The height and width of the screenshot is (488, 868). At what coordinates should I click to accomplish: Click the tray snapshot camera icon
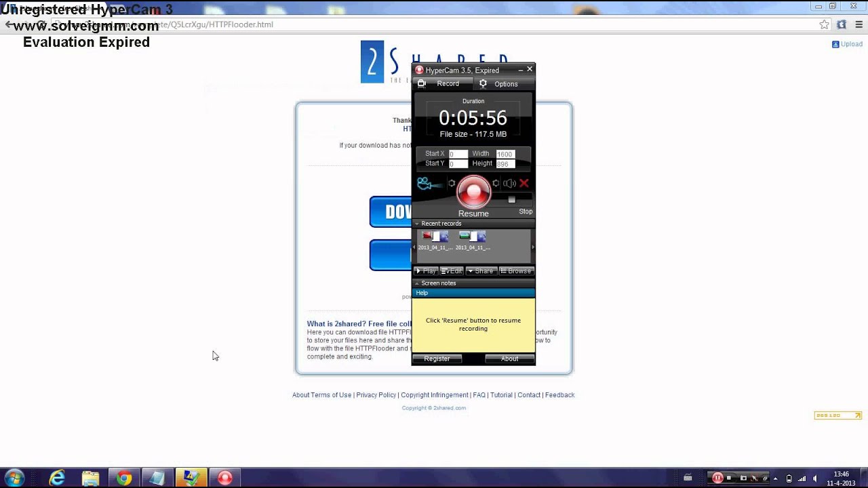(x=743, y=478)
